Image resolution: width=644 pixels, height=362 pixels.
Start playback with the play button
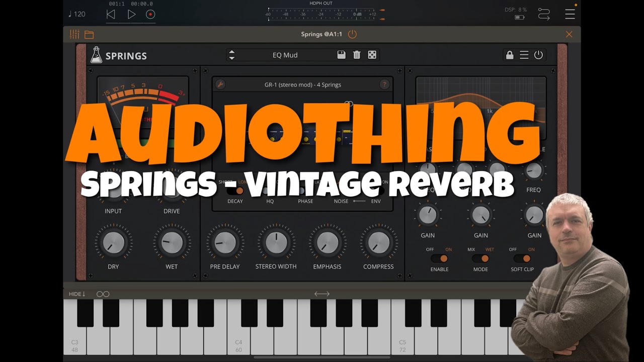(131, 15)
